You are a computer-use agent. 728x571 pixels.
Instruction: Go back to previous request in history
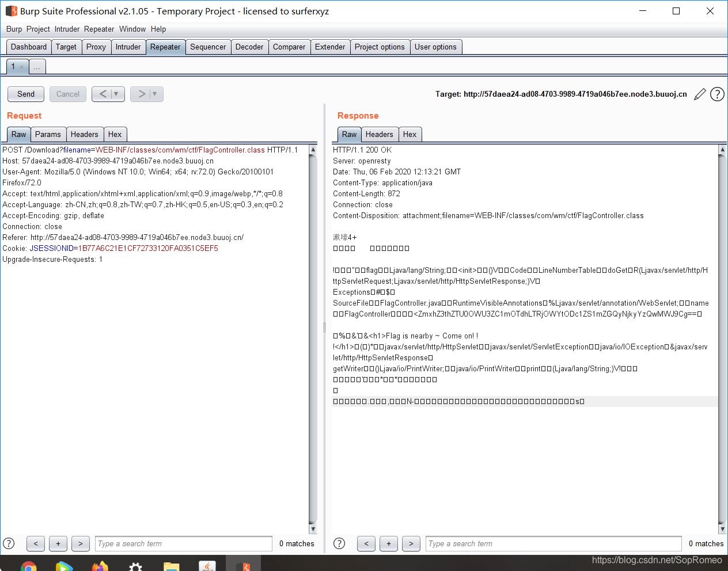pos(102,94)
